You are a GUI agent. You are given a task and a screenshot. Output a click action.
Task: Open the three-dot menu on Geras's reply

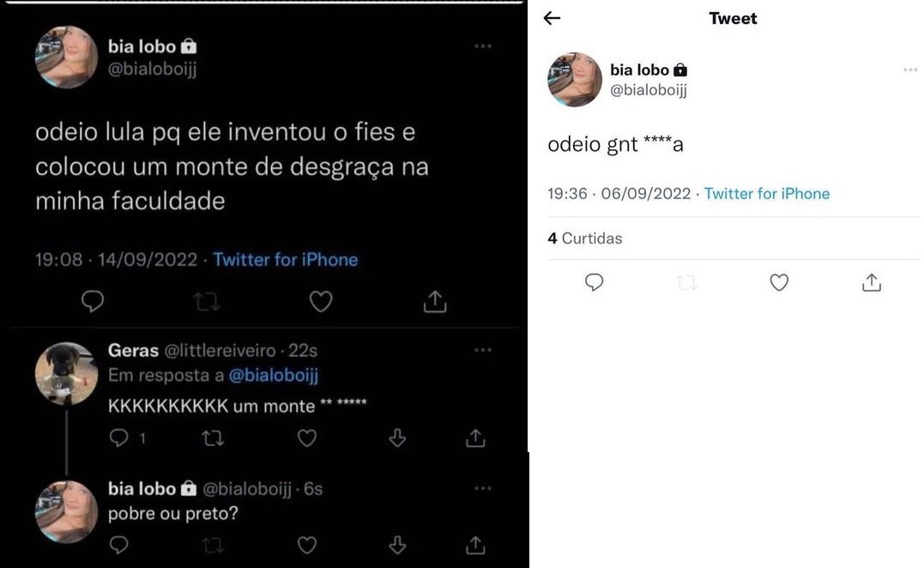coord(483,349)
